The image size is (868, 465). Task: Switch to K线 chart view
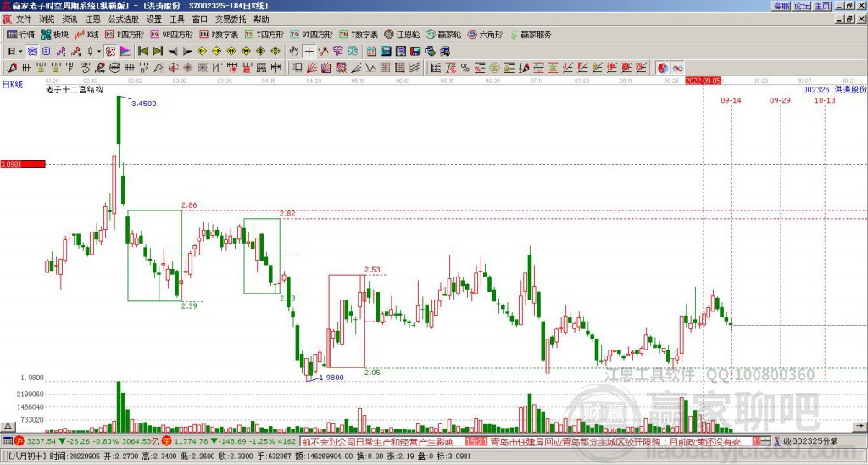(86, 34)
